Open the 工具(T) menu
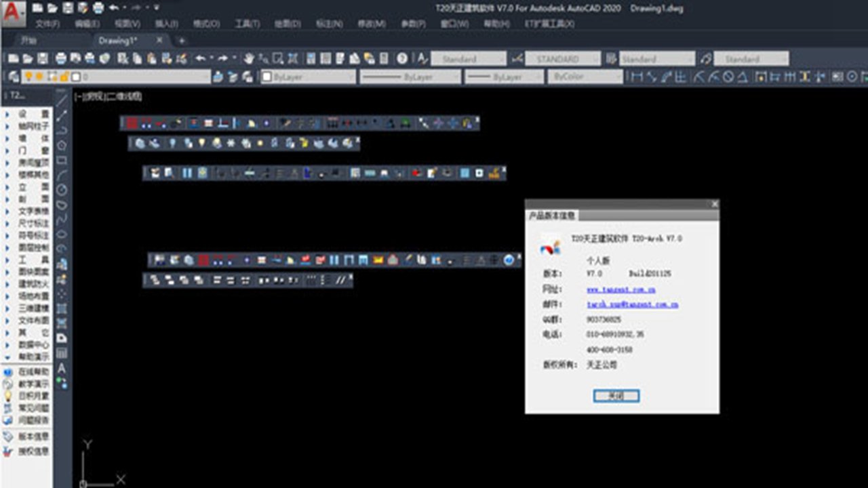The image size is (868, 488). tap(247, 24)
